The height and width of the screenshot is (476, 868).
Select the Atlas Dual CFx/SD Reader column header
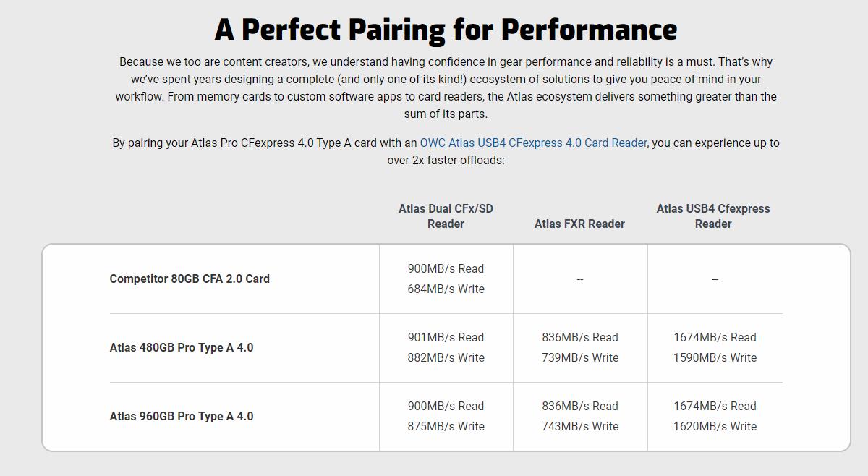click(446, 216)
